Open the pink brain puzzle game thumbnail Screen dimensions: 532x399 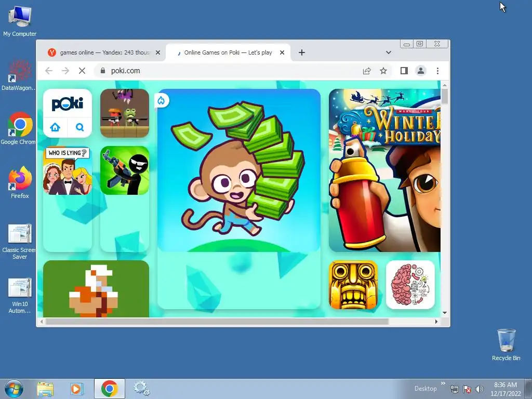[x=410, y=285]
